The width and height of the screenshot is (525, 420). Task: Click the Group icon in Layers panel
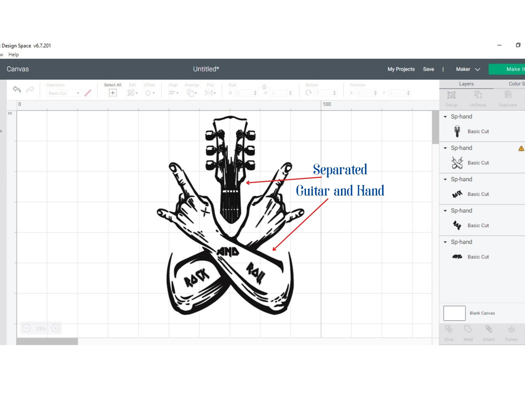[x=451, y=95]
